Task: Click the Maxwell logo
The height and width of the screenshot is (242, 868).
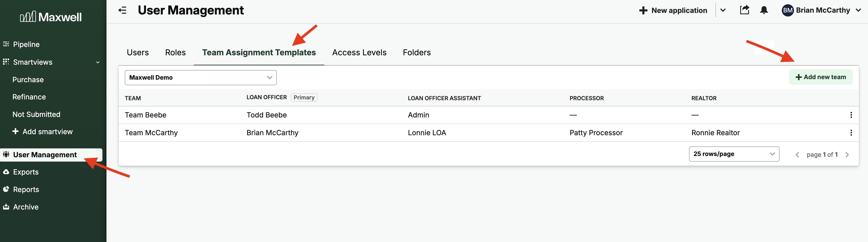Action: click(x=51, y=17)
